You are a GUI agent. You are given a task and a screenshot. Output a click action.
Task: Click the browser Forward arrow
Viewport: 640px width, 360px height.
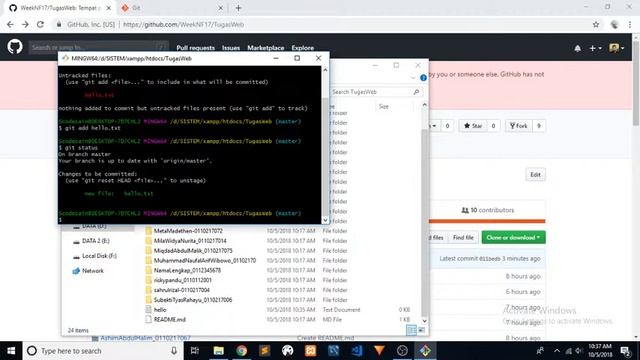pyautogui.click(x=25, y=24)
